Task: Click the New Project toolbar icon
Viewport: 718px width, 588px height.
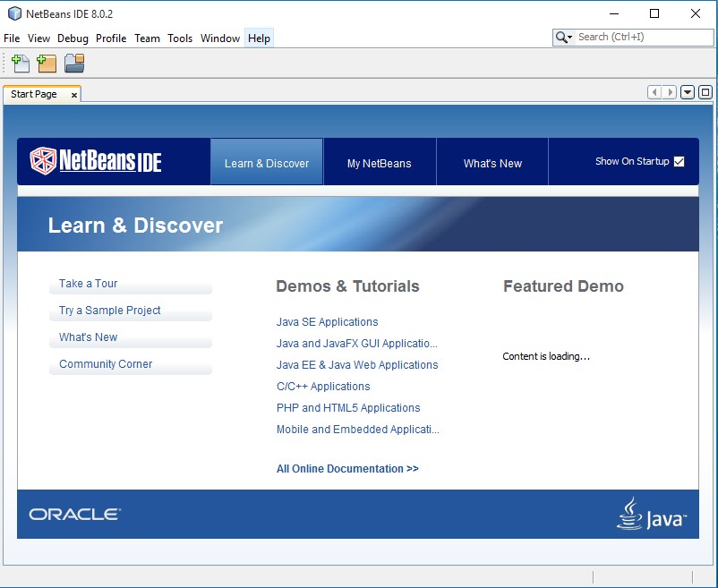Action: [46, 63]
